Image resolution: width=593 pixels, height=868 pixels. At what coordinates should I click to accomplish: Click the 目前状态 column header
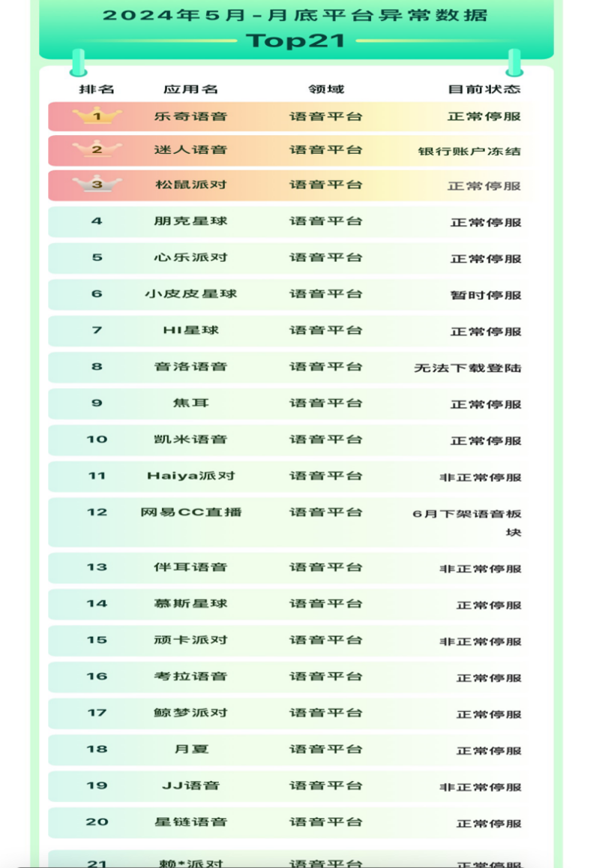[484, 89]
